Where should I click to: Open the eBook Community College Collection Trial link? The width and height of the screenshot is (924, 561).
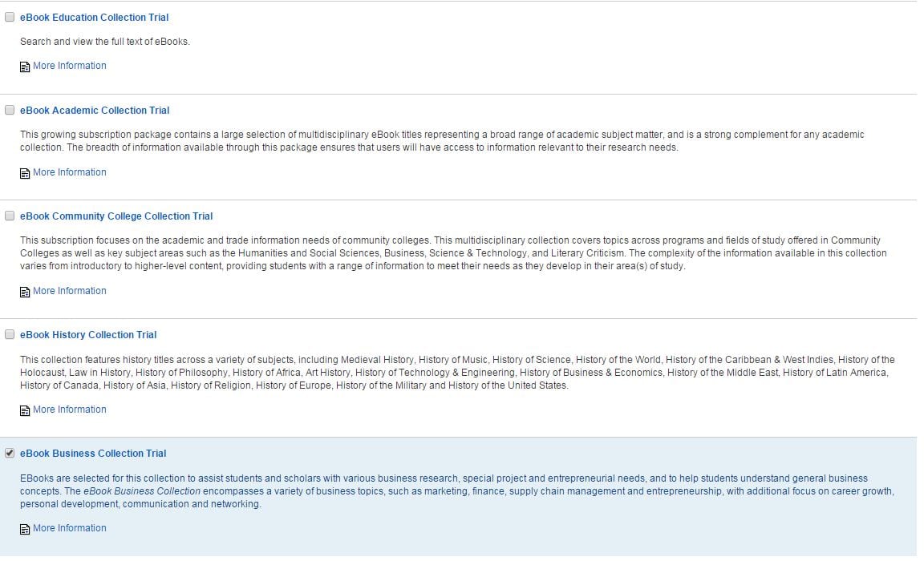tap(116, 216)
